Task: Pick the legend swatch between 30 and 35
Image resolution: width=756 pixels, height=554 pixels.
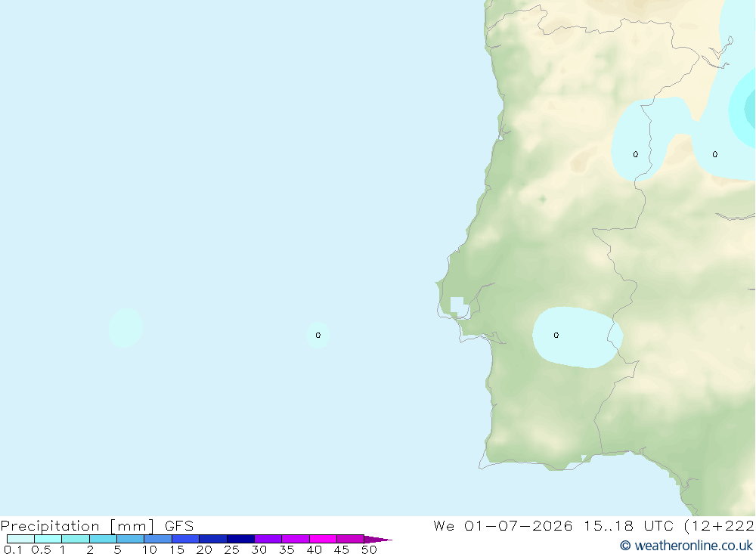Action: 268,539
